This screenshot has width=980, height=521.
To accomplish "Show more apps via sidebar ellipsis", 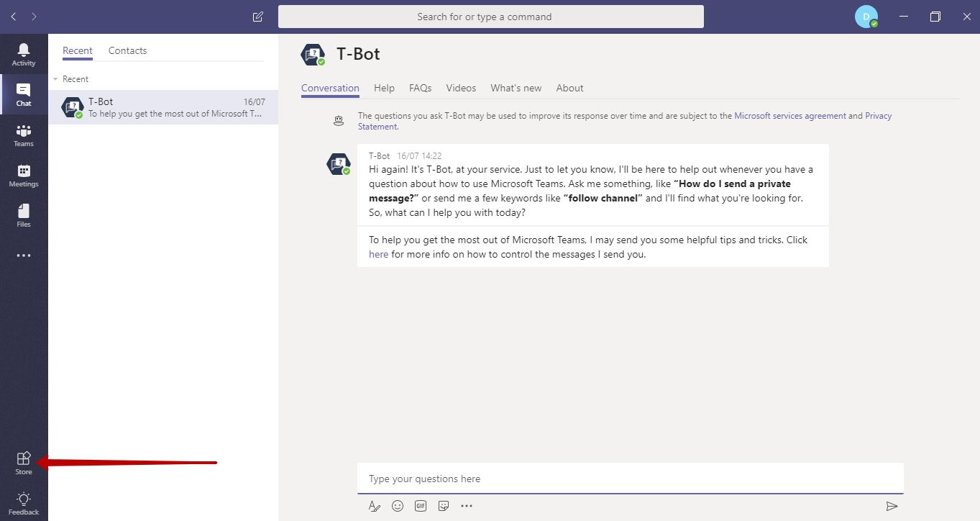I will (24, 255).
